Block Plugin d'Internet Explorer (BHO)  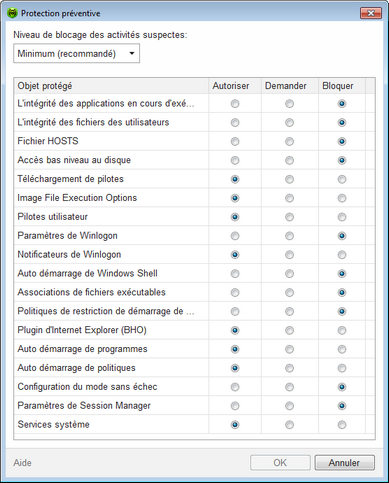pyautogui.click(x=342, y=330)
